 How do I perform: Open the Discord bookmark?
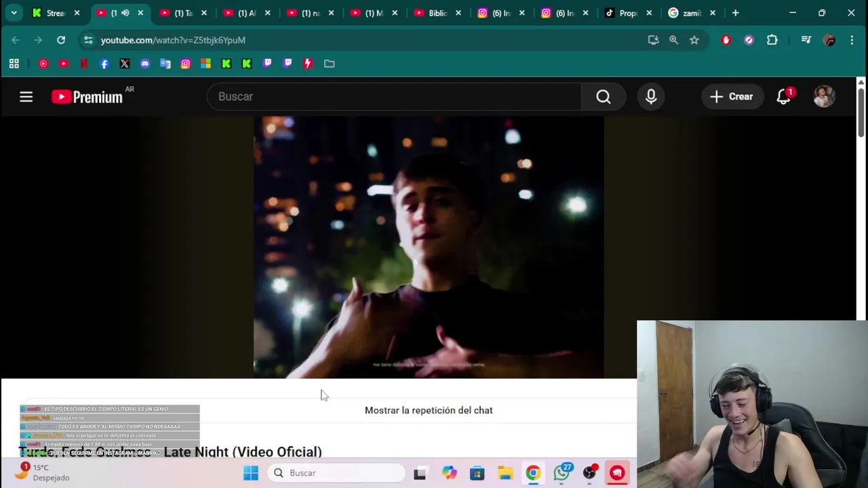click(144, 64)
